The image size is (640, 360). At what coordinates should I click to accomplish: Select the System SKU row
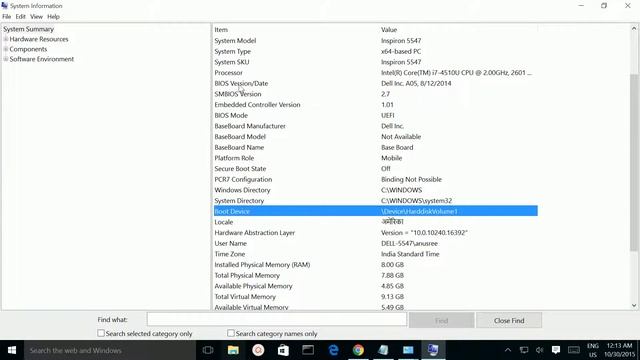(x=376, y=62)
